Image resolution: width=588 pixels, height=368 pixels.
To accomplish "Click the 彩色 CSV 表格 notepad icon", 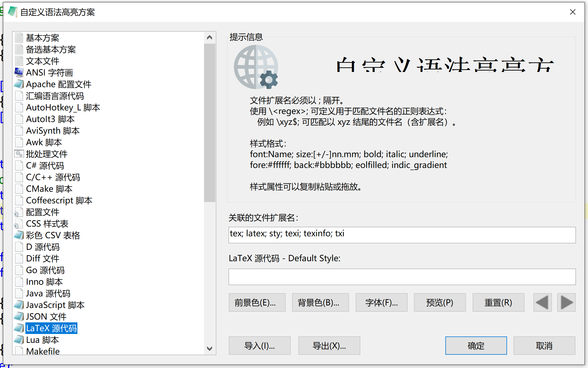I will [x=19, y=235].
